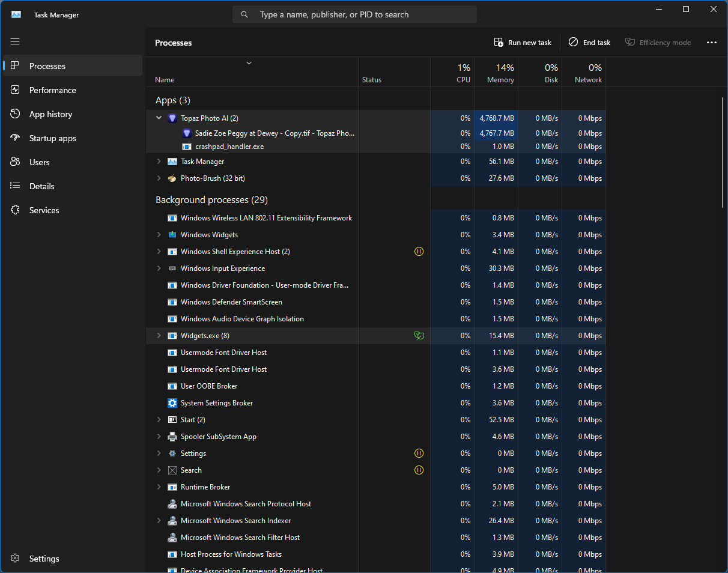
Task: Click the Microsoft Windows Search Indexer icon
Action: coord(172,521)
